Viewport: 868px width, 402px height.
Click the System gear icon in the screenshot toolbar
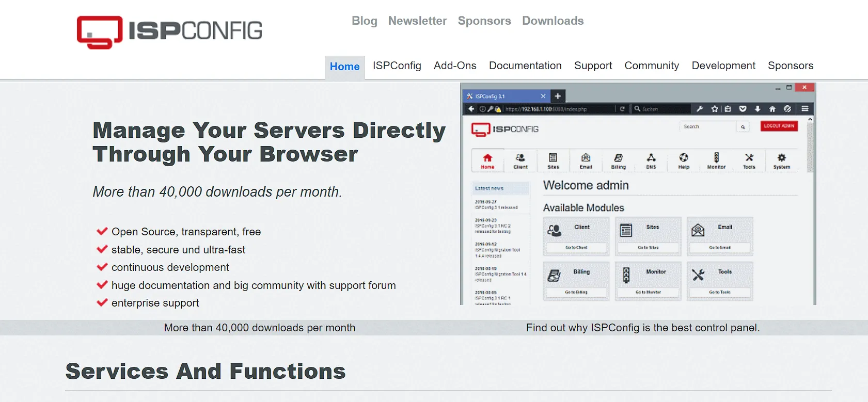tap(782, 157)
